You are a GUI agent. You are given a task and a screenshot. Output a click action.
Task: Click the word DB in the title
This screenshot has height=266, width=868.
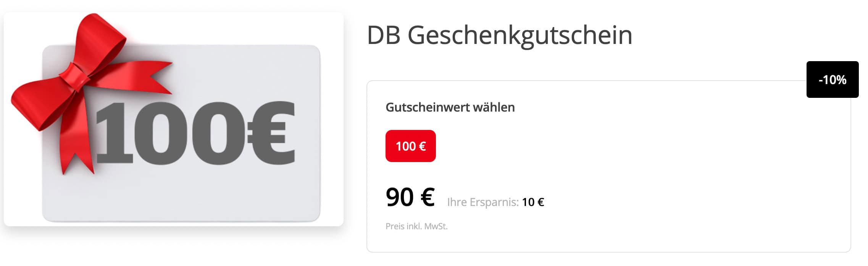(x=384, y=35)
